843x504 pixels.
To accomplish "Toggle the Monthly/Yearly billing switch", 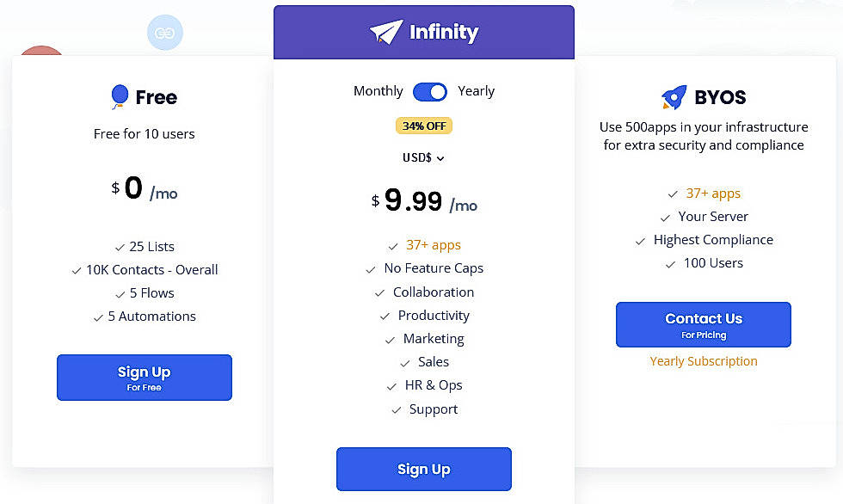I will coord(430,91).
